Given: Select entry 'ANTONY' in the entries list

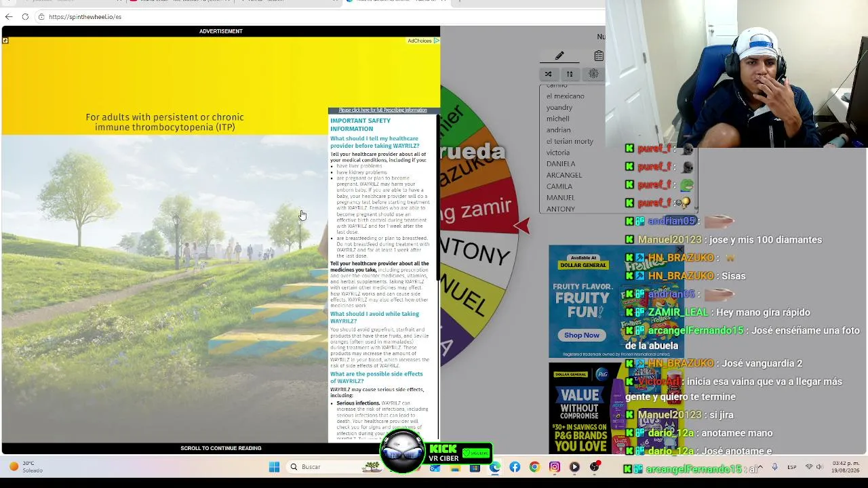Looking at the screenshot, I should [561, 209].
